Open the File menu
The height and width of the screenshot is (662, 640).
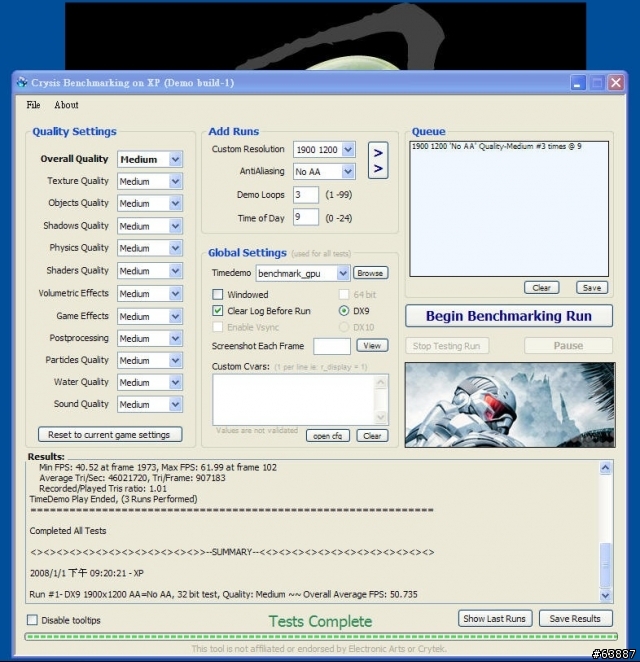point(33,105)
